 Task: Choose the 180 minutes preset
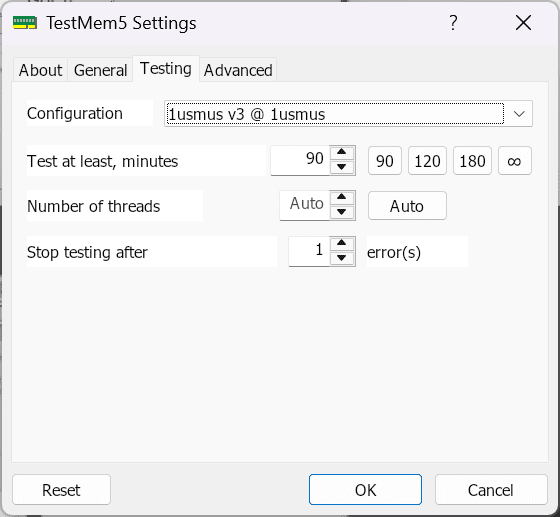coord(472,161)
